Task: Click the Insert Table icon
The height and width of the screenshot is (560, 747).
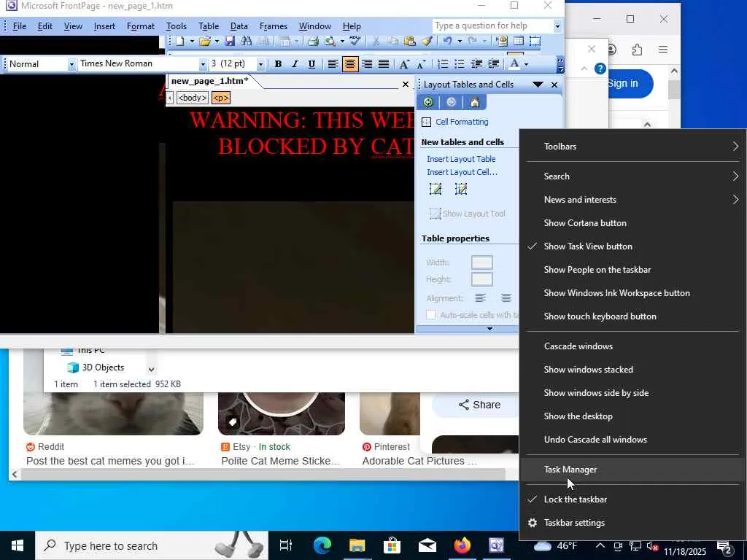Action: (x=519, y=42)
